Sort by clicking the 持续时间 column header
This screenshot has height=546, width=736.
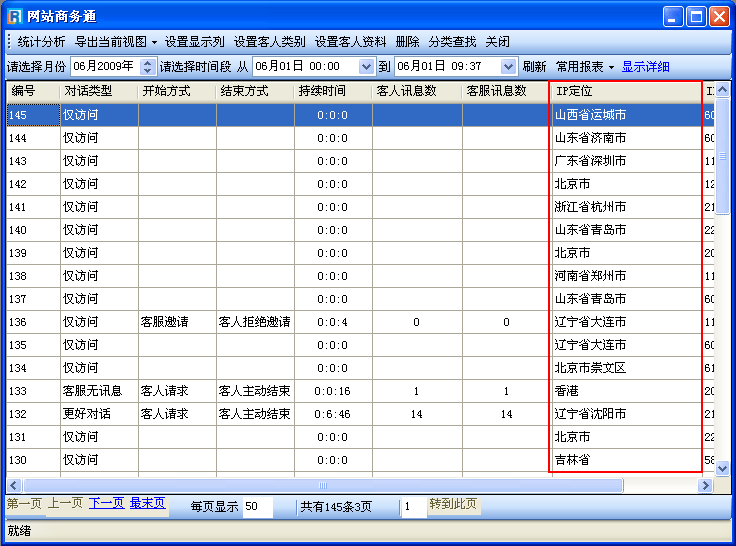click(x=322, y=91)
